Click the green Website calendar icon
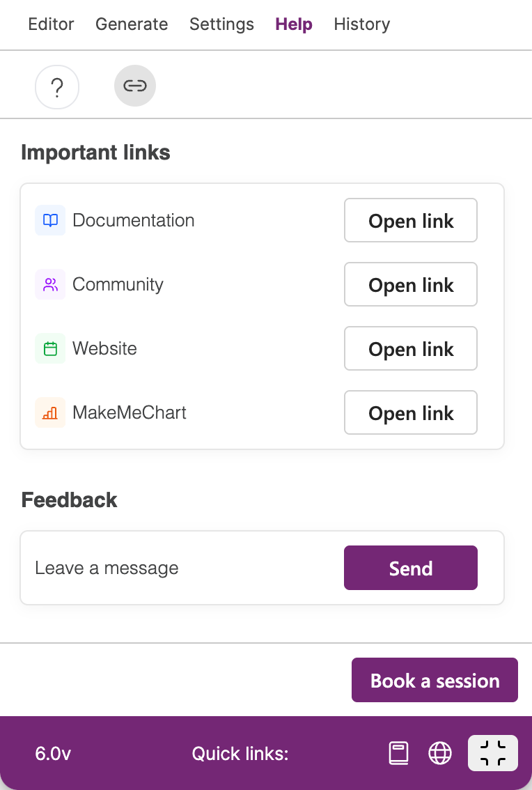 click(x=50, y=348)
